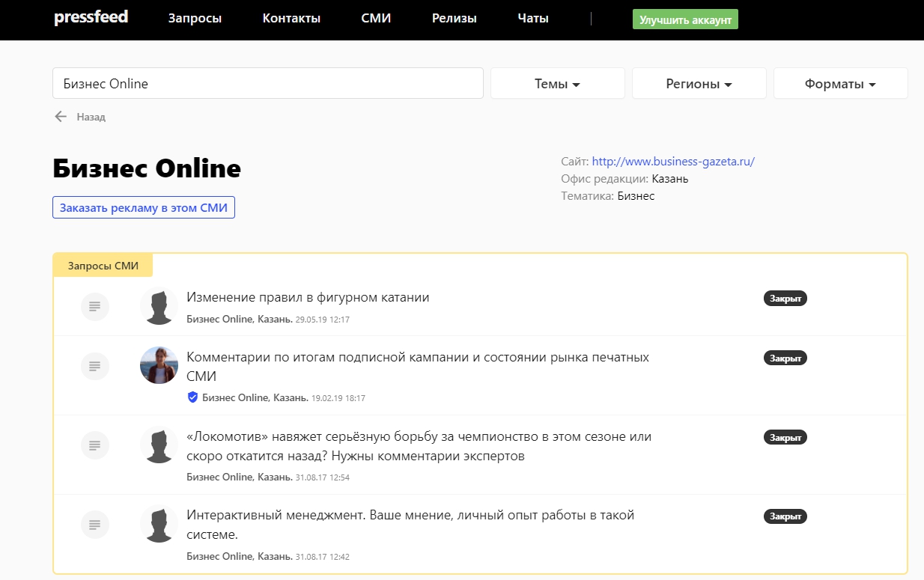Open the business-gazeta.ru website link
Image resolution: width=924 pixels, height=580 pixels.
[673, 161]
